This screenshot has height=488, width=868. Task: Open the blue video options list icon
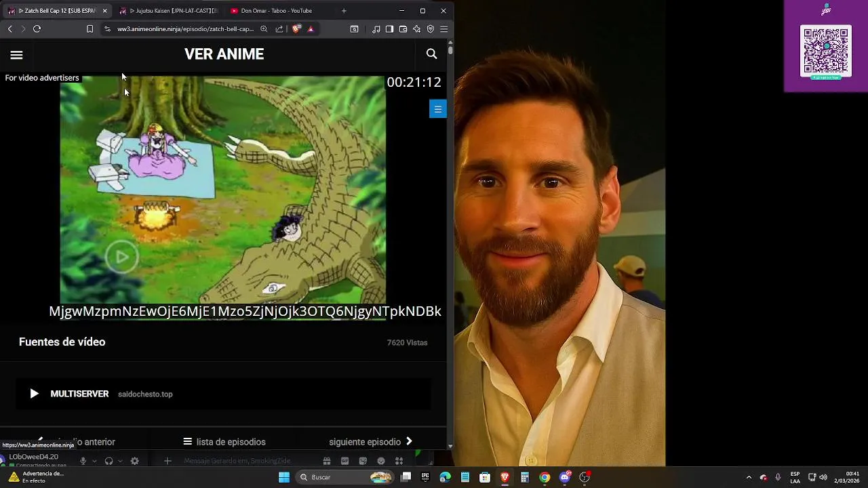pyautogui.click(x=438, y=109)
